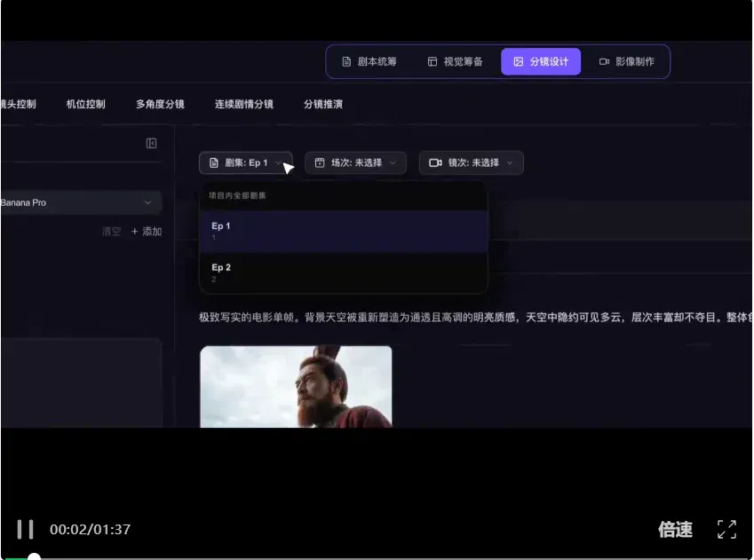This screenshot has height=560, width=754.
Task: Open the 剧本统筹 tab
Action: click(369, 61)
